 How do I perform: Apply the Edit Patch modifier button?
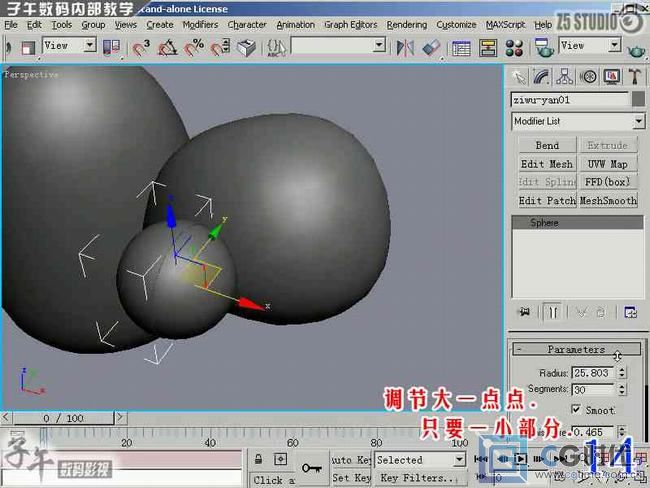pyautogui.click(x=547, y=201)
